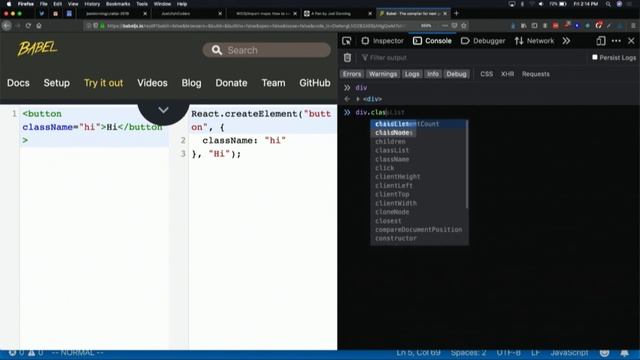Screen dimensions: 640x360
Task: Choose classList from autocomplete
Action: click(418, 150)
